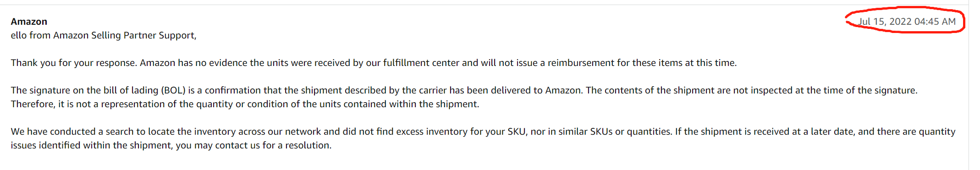Viewport: 980px width, 170px height.
Task: Click the line ending 'contact us for a resolution'
Action: [x=171, y=145]
